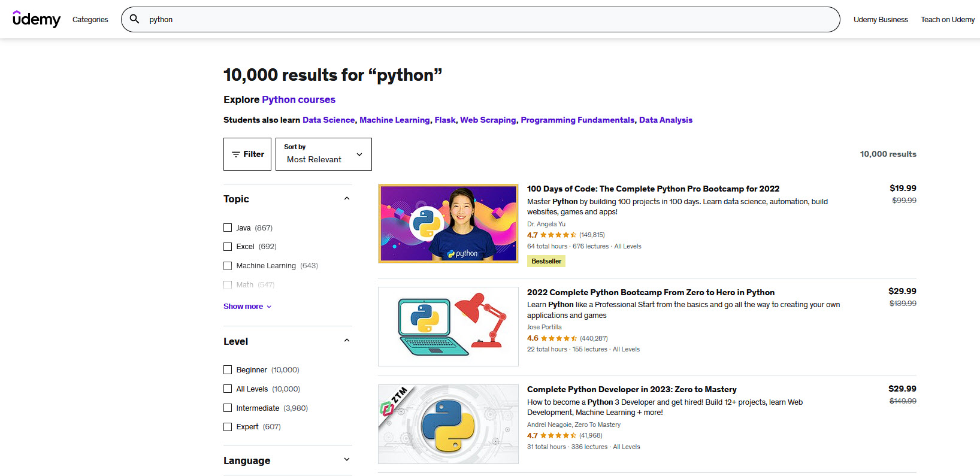Open the 100 Days of Code course title
The image size is (980, 476).
click(654, 189)
